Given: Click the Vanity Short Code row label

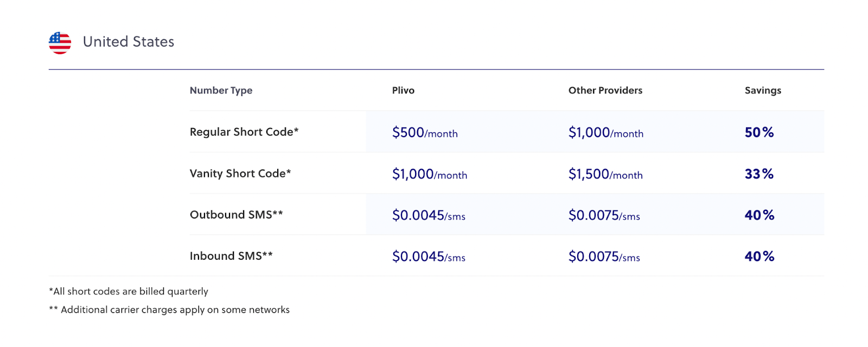Looking at the screenshot, I should coord(240,173).
